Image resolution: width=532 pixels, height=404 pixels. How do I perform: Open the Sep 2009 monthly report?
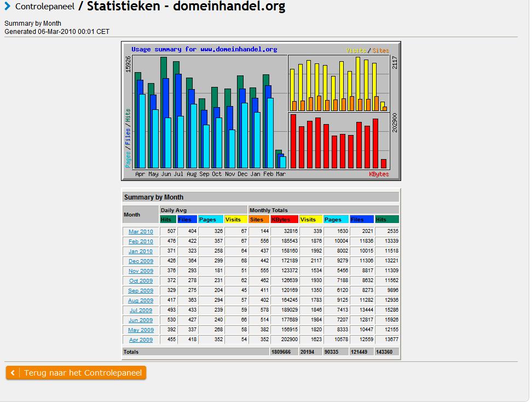tap(141, 290)
